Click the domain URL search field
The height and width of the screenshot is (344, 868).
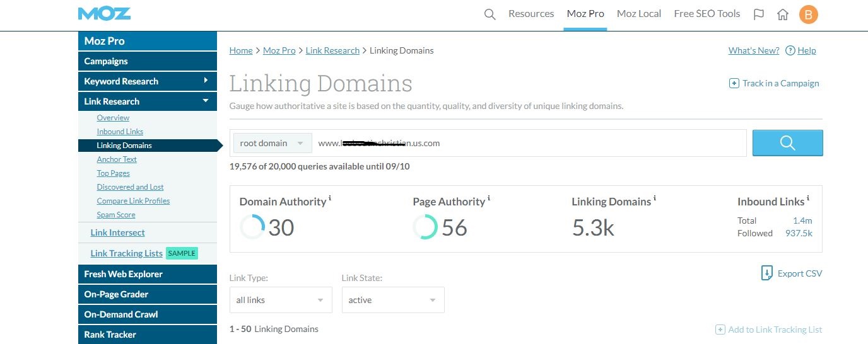530,143
